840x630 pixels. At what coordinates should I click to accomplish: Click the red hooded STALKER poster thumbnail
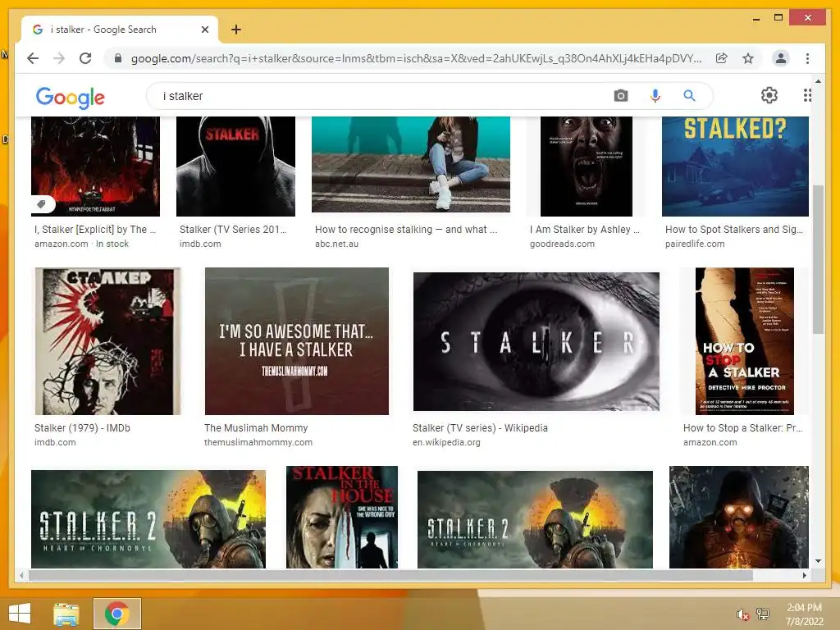click(x=235, y=166)
